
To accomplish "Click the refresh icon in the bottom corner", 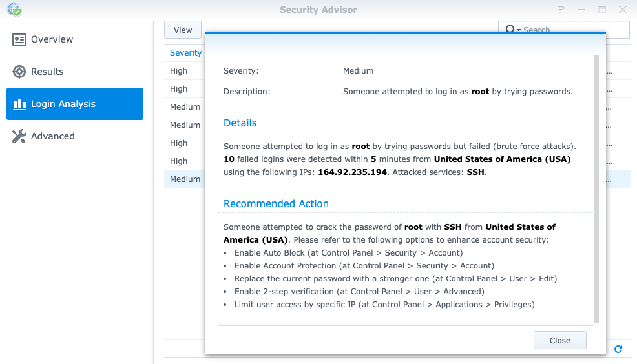I will (x=618, y=349).
